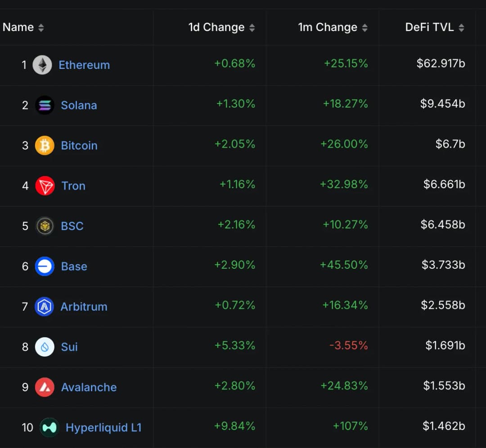Click the Tron logo icon
Viewport: 486px width, 448px height.
coord(45,186)
